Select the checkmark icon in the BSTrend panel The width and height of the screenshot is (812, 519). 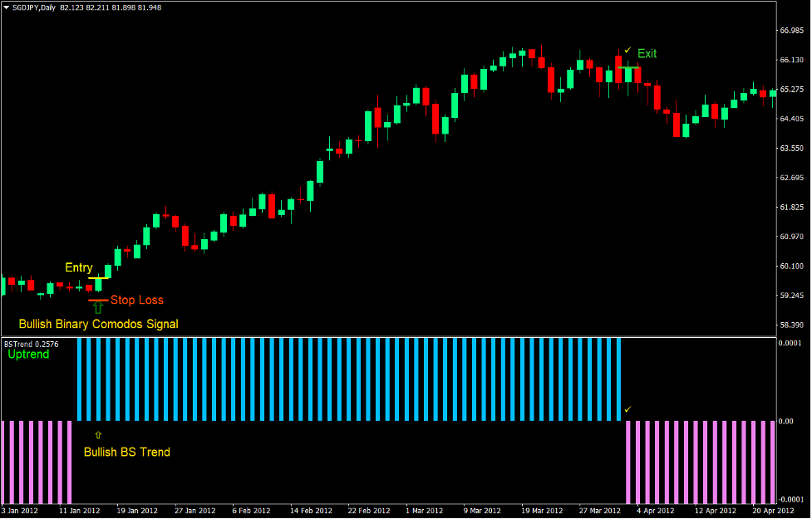pos(628,408)
